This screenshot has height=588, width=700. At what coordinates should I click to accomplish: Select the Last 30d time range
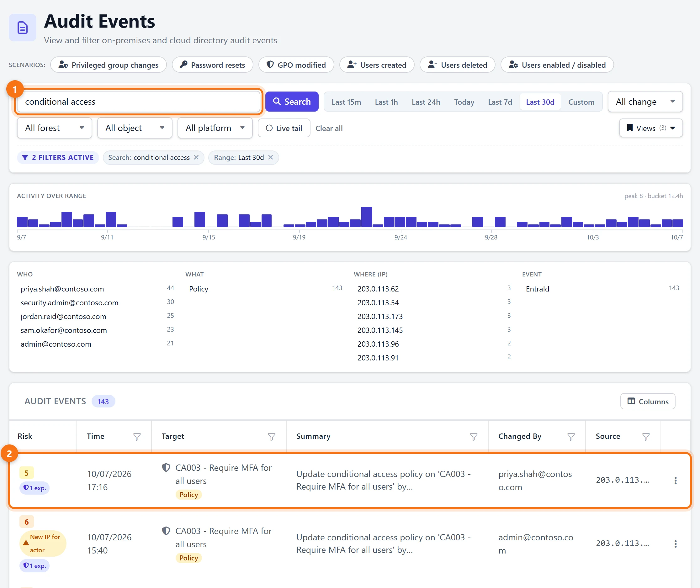click(x=540, y=102)
